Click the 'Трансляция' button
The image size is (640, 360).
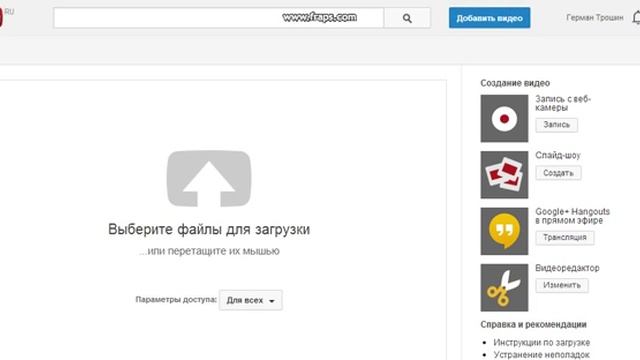coord(564,238)
